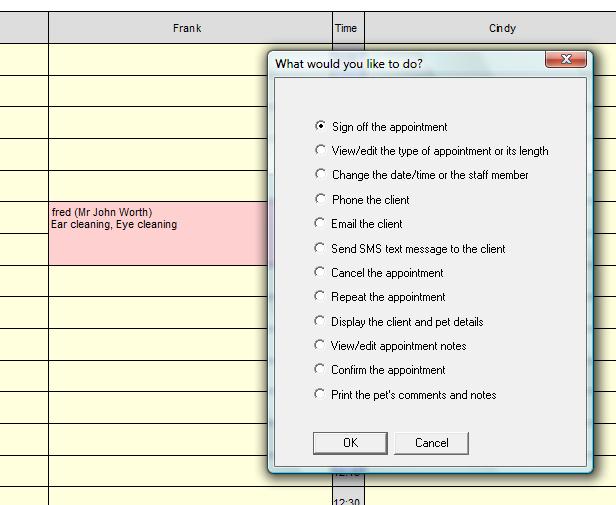This screenshot has width=616, height=505.
Task: Choose Print the pet's comments and notes
Action: (320, 394)
